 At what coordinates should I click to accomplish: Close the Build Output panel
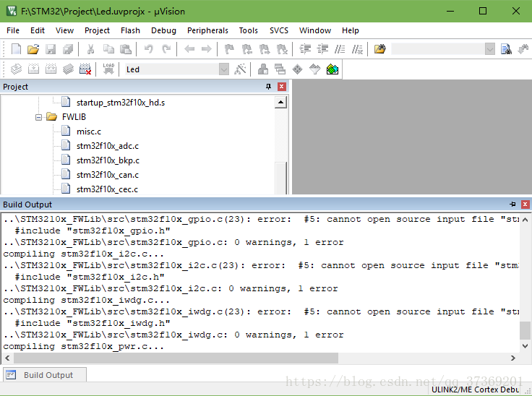click(x=525, y=205)
